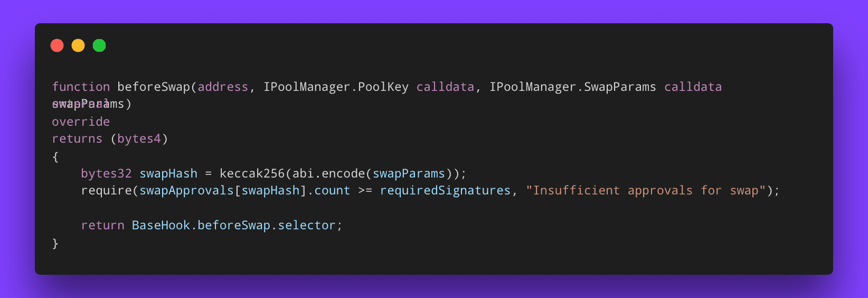Click the keccak256 function call
The height and width of the screenshot is (298, 868).
(252, 174)
